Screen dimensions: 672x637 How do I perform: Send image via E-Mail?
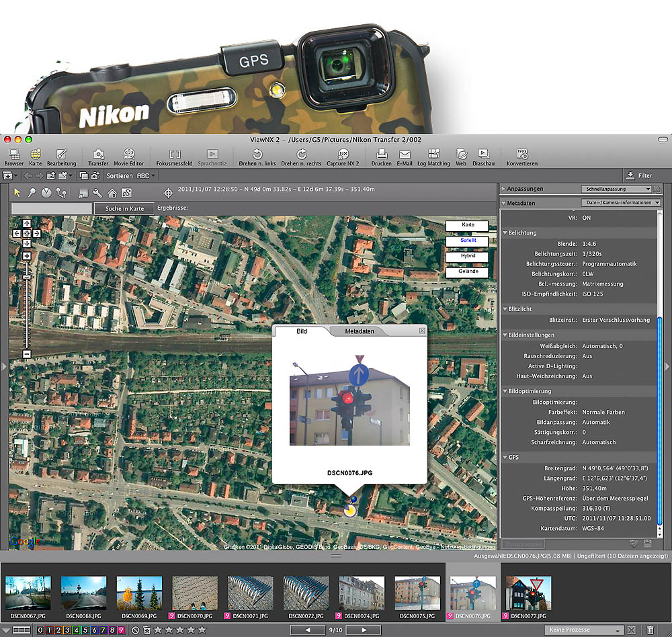(x=405, y=157)
